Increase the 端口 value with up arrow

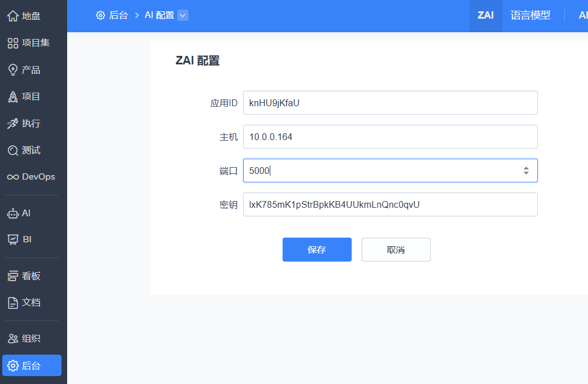[x=526, y=168]
